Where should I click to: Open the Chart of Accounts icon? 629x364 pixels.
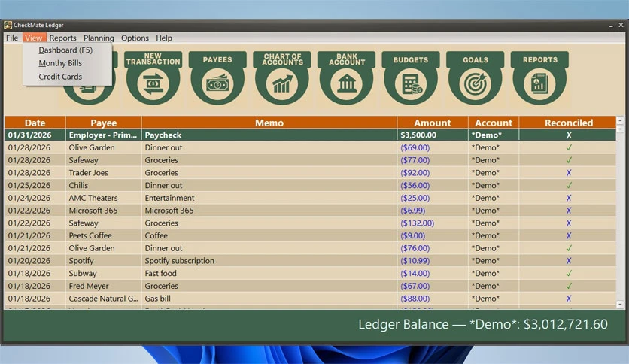click(282, 78)
